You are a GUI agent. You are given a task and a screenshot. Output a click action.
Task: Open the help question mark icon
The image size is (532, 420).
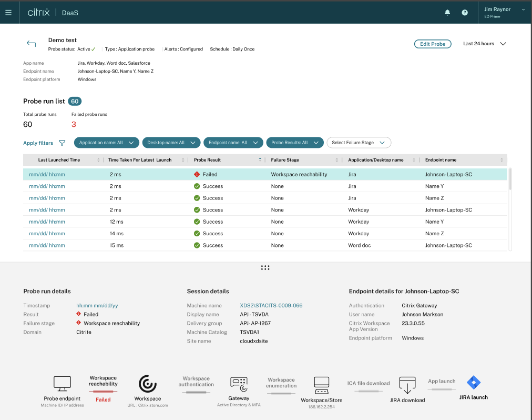pyautogui.click(x=465, y=13)
